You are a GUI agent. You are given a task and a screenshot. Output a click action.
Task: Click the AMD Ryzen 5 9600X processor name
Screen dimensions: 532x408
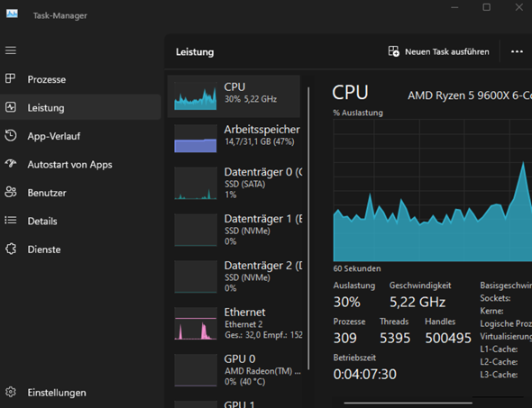tap(470, 95)
